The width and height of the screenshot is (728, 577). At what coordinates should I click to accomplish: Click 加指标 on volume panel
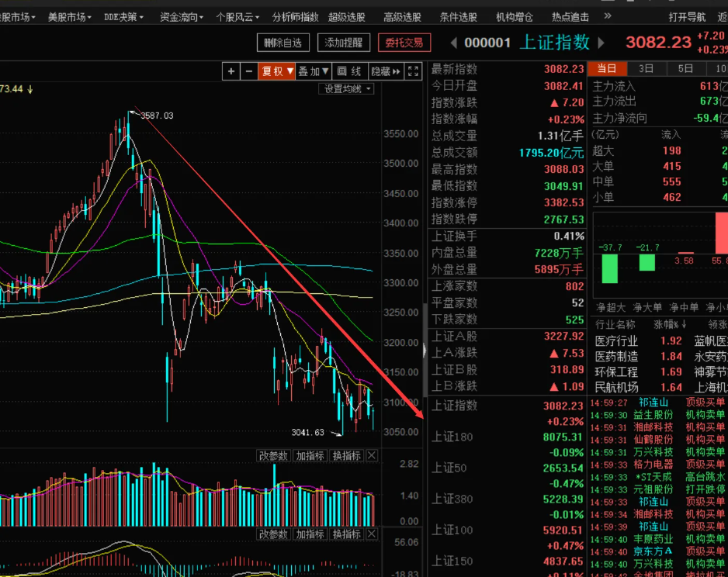click(x=310, y=456)
